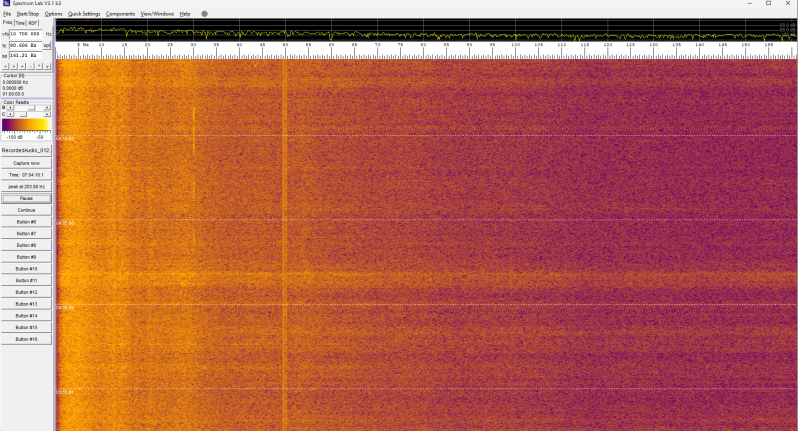Click the peak at 203.80 Hz button

pos(26,187)
